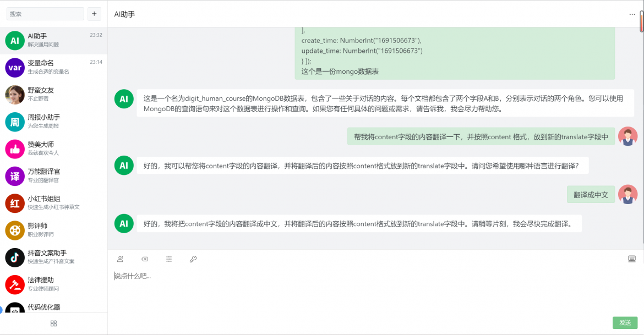Image resolution: width=644 pixels, height=335 pixels.
Task: Click the role/person icon in the input toolbar
Action: click(121, 259)
